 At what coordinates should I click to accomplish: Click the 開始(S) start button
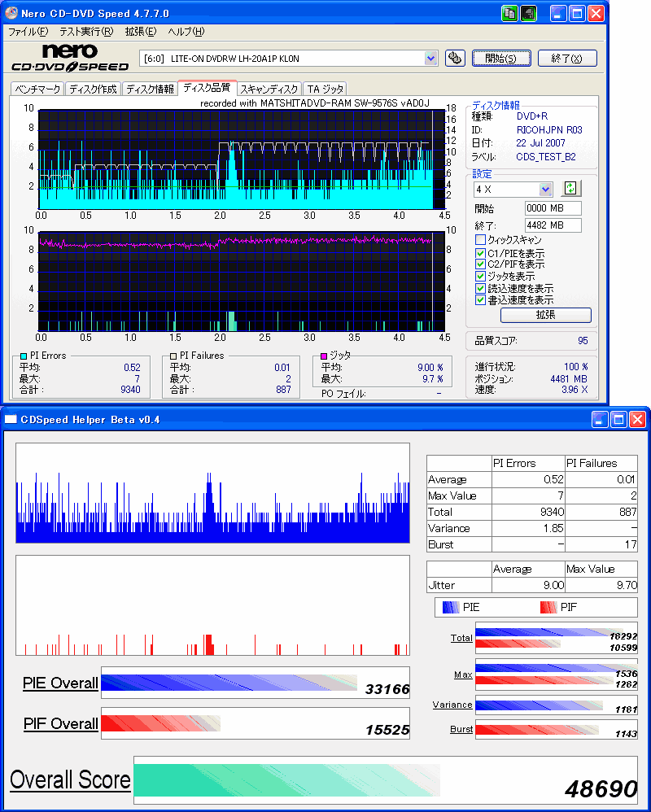click(500, 58)
